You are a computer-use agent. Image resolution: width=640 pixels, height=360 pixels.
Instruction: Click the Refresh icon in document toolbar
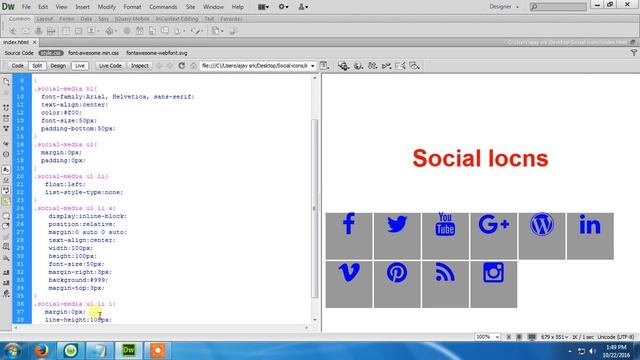[182, 66]
